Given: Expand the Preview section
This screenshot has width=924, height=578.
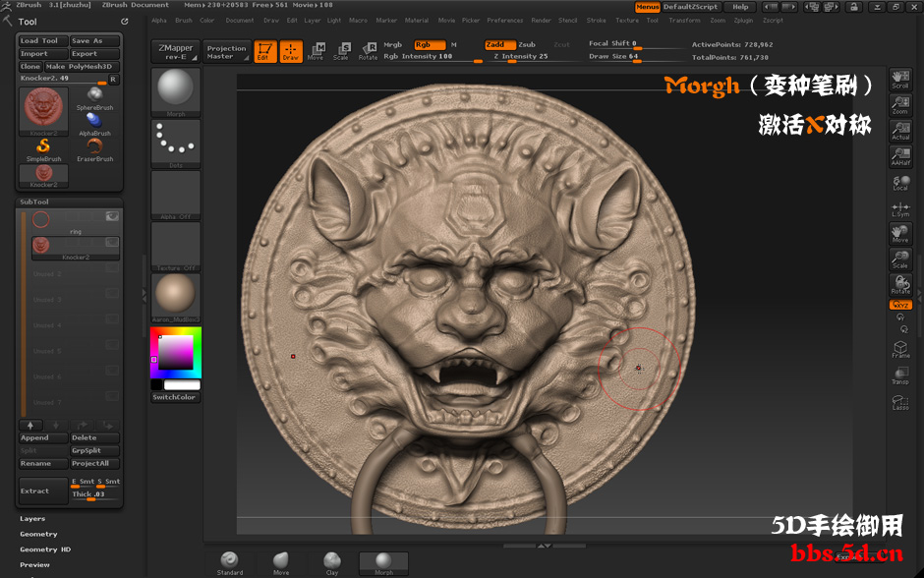Looking at the screenshot, I should tap(34, 564).
